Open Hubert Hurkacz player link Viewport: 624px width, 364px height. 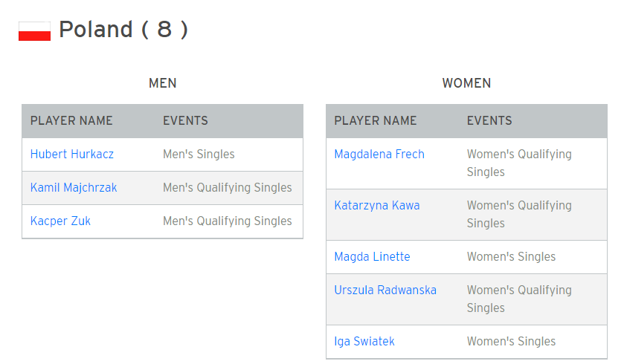72,155
